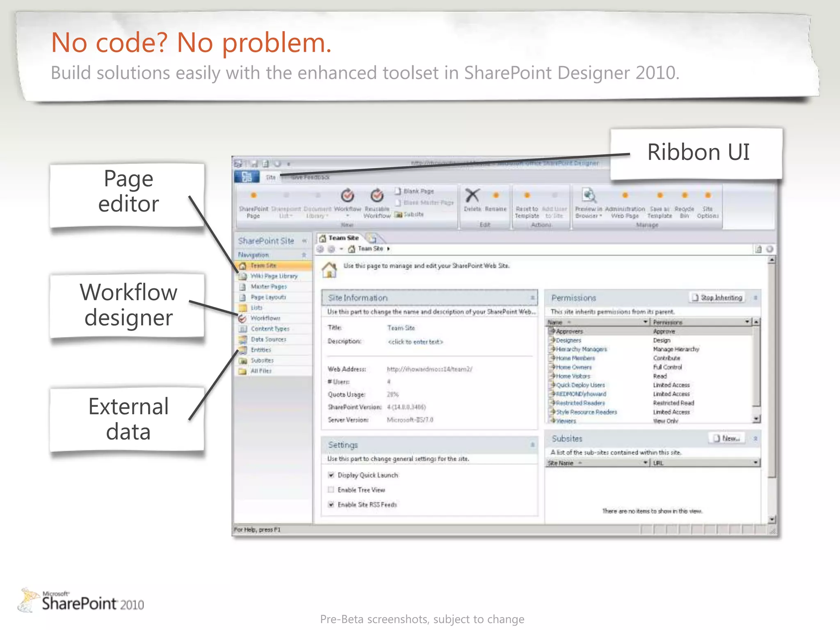Open Wiki Page Library in Navigation
The height and width of the screenshot is (630, 840).
pos(274,276)
